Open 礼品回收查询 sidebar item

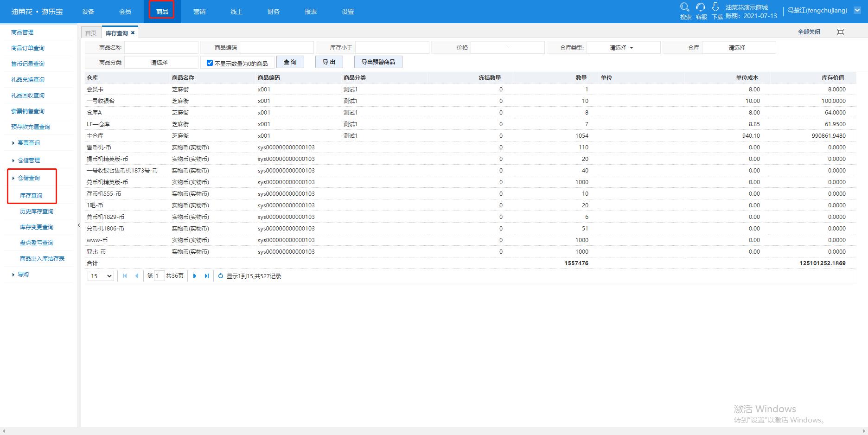pos(28,96)
